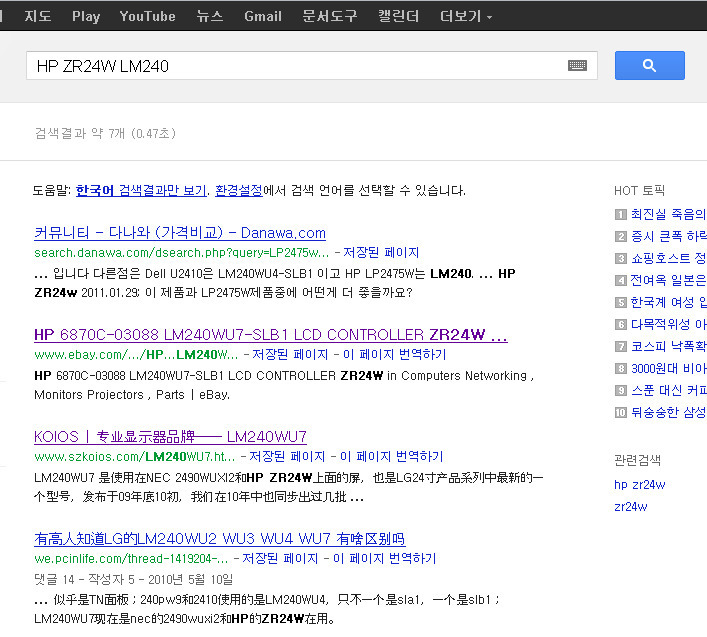The height and width of the screenshot is (637, 707).
Task: Click the search.danawa.com green URL text
Action: coord(182,252)
